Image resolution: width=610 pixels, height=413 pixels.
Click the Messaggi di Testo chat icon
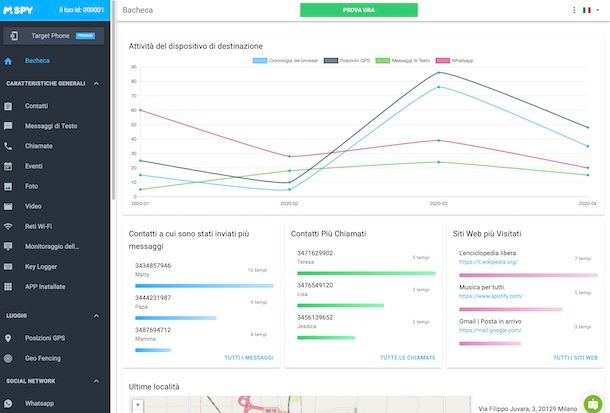pyautogui.click(x=8, y=126)
